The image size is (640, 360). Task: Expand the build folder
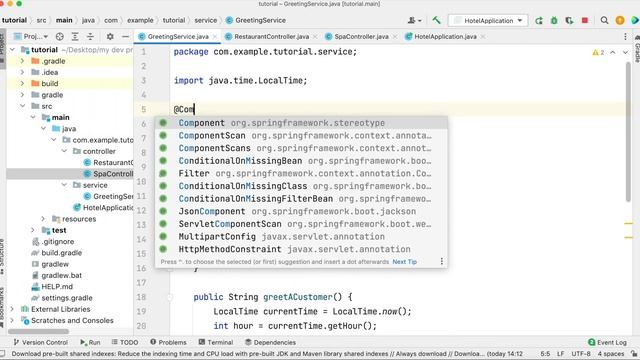pos(22,83)
